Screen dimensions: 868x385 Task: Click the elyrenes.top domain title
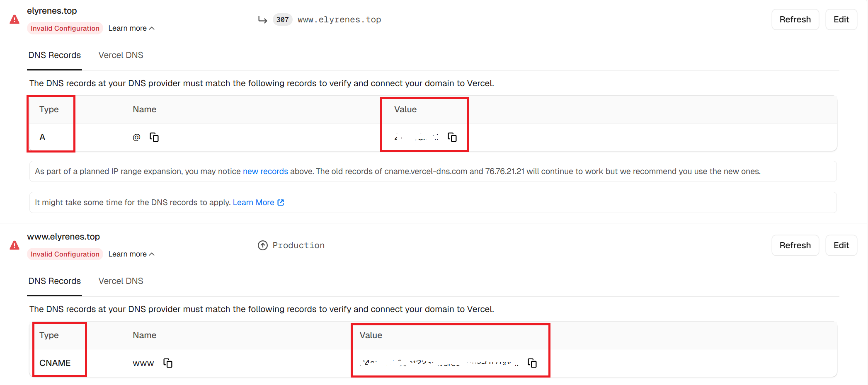tap(52, 11)
